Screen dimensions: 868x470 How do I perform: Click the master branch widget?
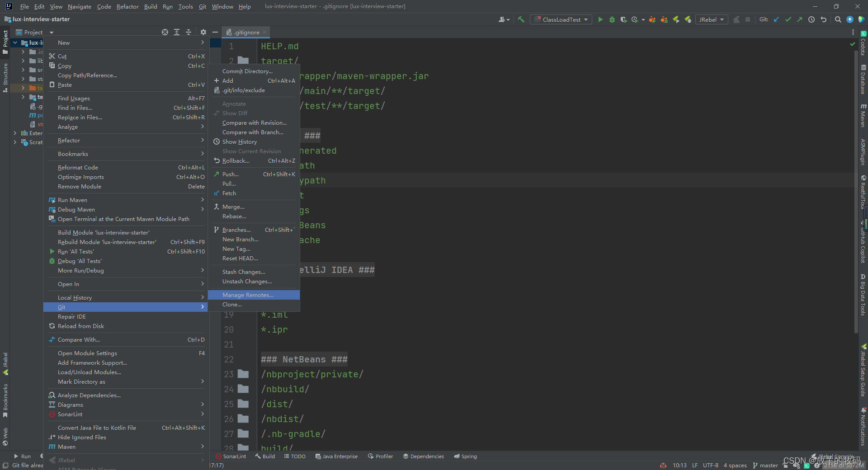pos(764,465)
